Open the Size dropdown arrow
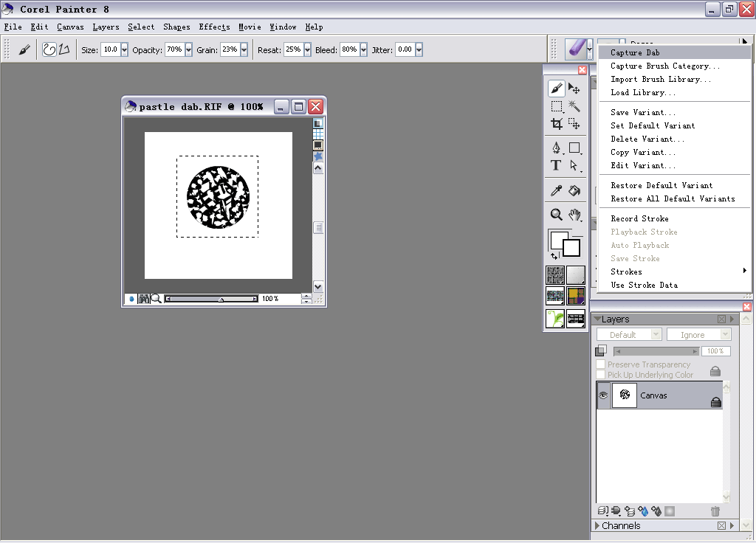 pos(124,49)
